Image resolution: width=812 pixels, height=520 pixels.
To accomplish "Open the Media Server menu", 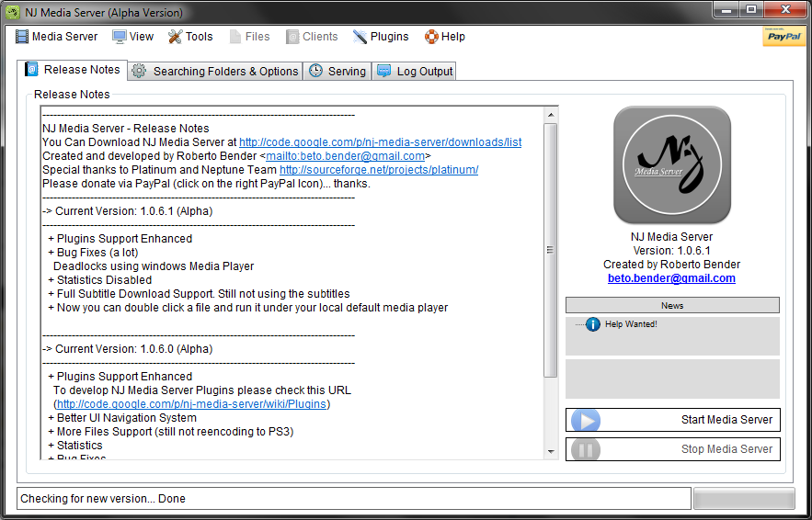I will tap(56, 37).
